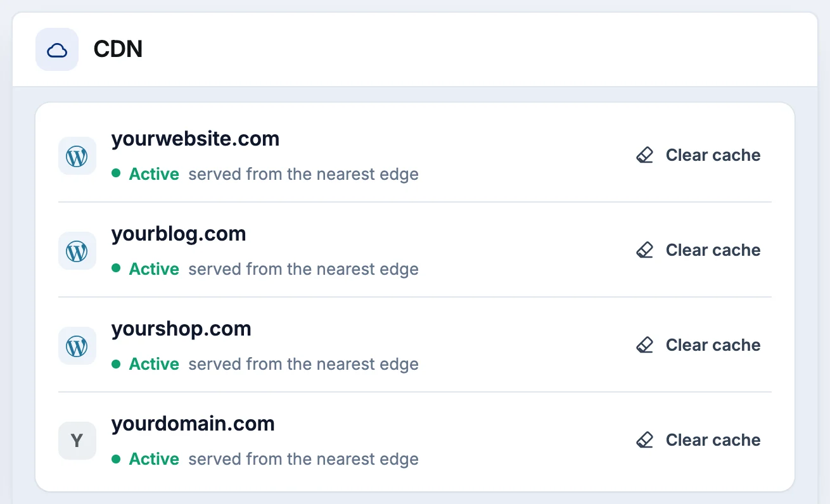
Task: Clear cache for yourblog.com
Action: click(698, 250)
